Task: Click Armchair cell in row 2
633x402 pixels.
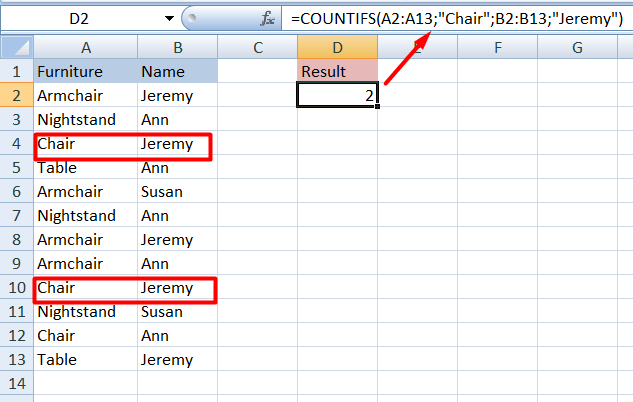Action: (86, 95)
